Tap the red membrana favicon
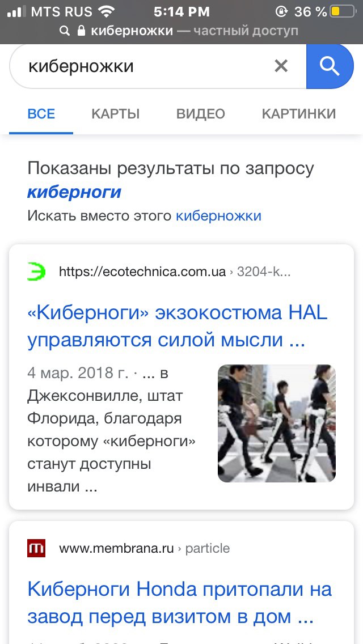 (x=36, y=548)
